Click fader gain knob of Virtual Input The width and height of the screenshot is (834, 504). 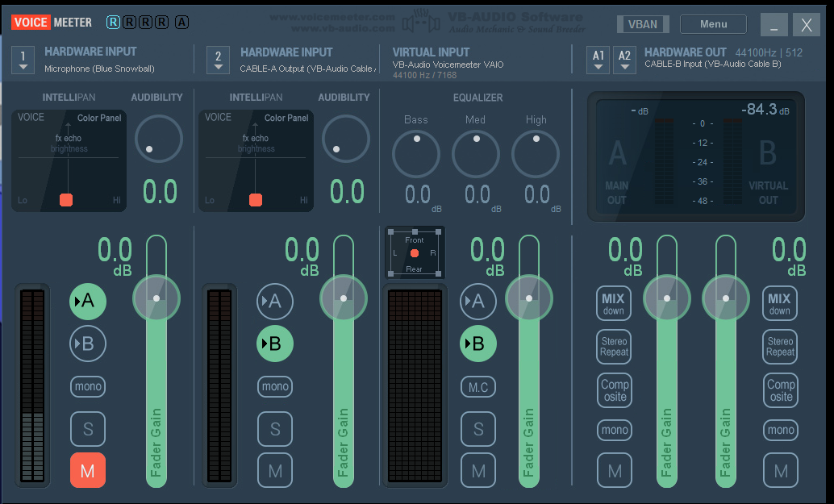[528, 298]
